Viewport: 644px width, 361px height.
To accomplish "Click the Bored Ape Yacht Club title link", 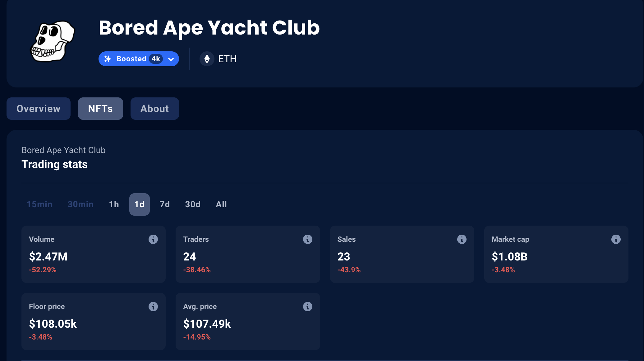I will point(209,28).
